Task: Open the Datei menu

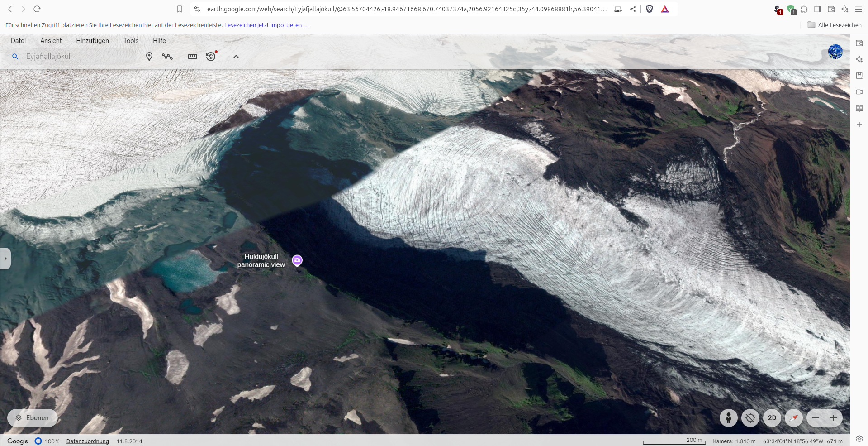Action: pyautogui.click(x=18, y=41)
